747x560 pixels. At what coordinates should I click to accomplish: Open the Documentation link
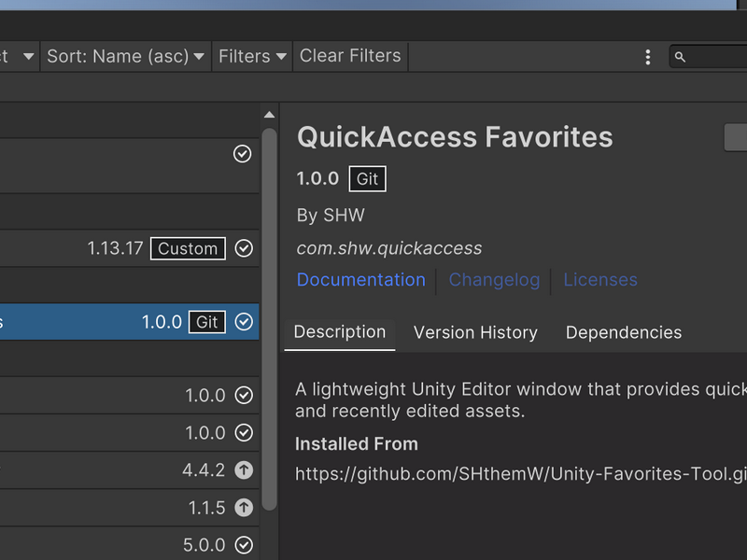[x=360, y=280]
